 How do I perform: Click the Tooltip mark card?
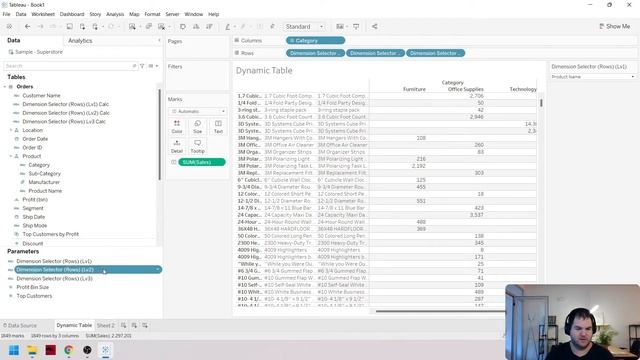(198, 146)
